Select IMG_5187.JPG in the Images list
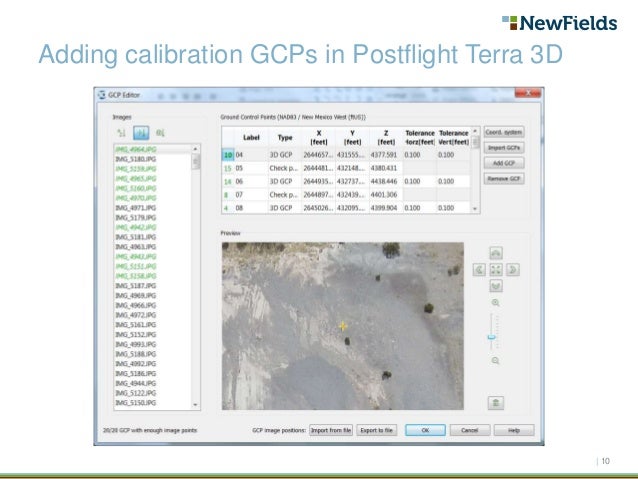The height and width of the screenshot is (479, 638). pos(153,286)
